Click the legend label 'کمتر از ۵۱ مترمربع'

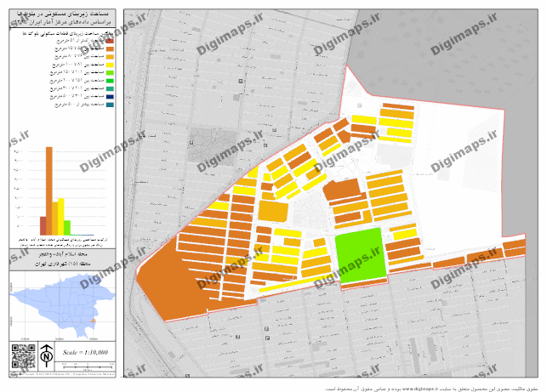pos(80,41)
